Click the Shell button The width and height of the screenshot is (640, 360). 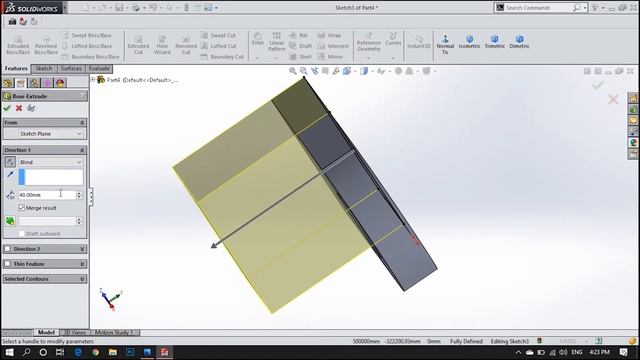301,57
